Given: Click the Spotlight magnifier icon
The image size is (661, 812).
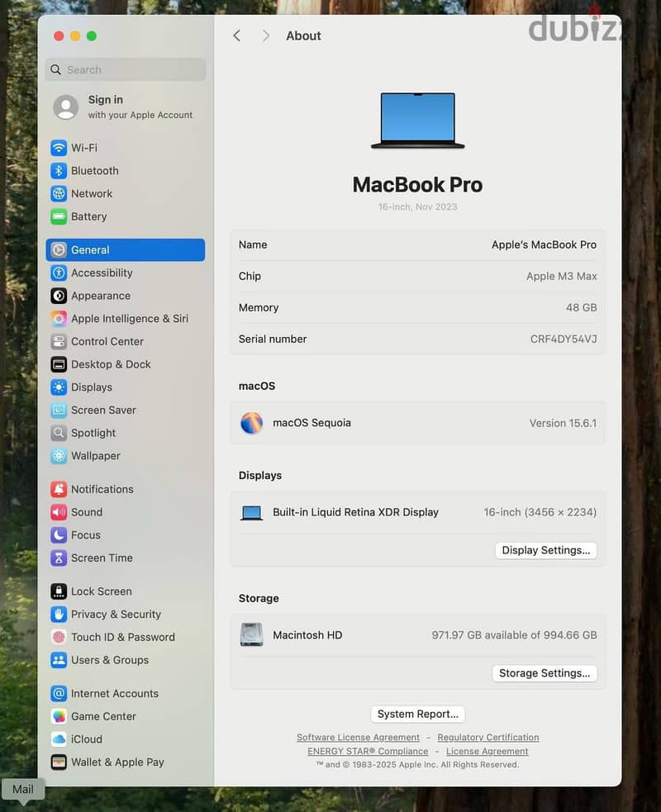Looking at the screenshot, I should click(x=59, y=432).
